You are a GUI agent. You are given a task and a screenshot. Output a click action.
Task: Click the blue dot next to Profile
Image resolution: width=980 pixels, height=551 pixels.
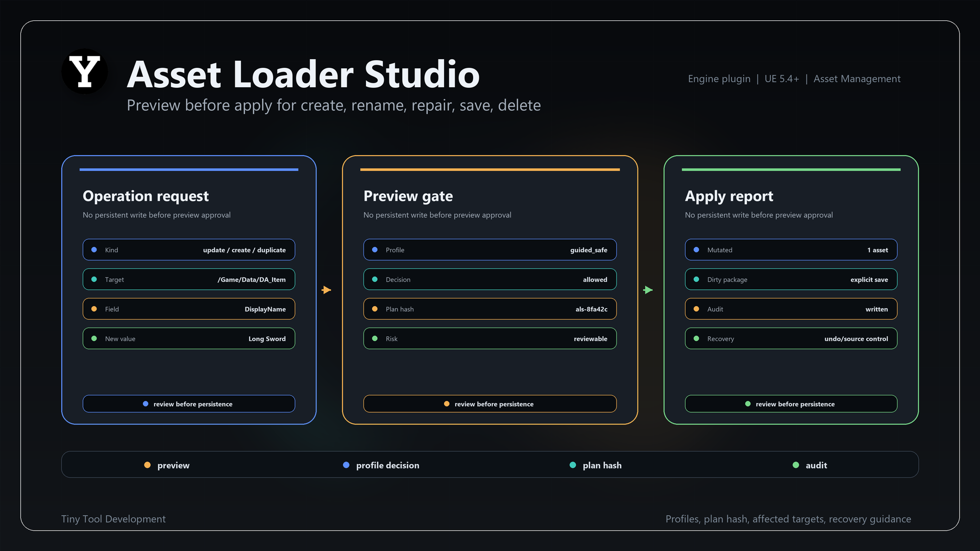(375, 250)
